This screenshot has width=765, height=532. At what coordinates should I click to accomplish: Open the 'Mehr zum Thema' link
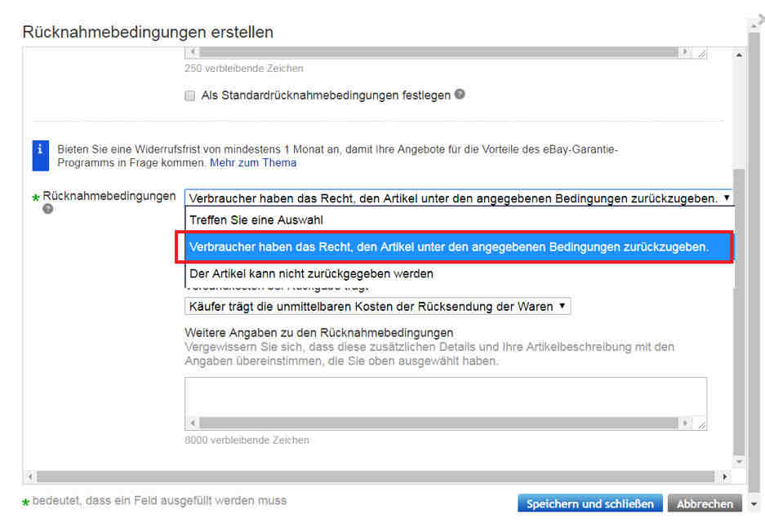253,163
